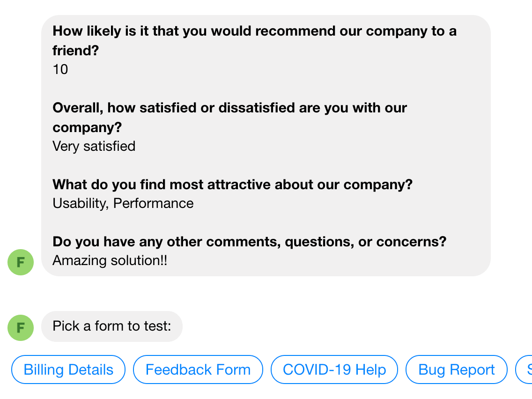Viewport: 532px width, 399px height.
Task: Pick the Bug Report quick reply
Action: [x=457, y=370]
